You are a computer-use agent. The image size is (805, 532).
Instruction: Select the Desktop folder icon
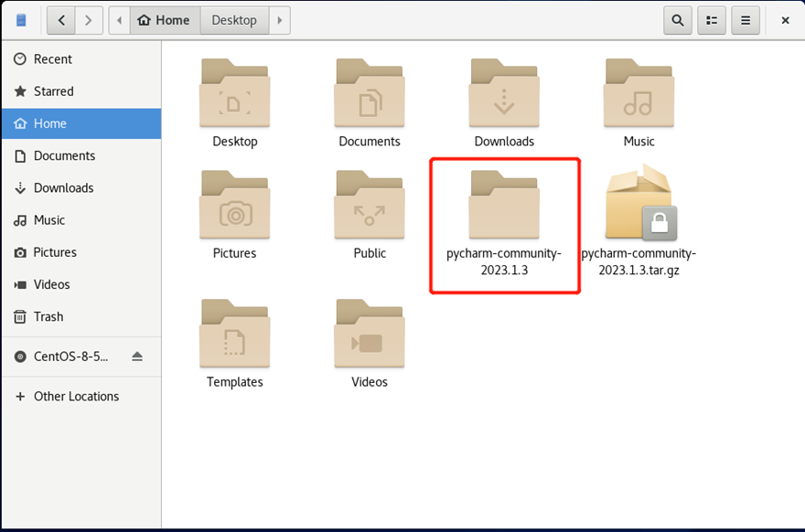click(x=234, y=93)
